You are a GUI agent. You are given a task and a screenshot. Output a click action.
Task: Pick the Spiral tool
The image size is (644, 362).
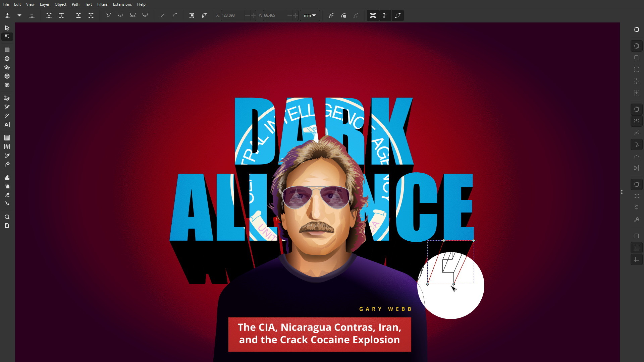coord(7,85)
